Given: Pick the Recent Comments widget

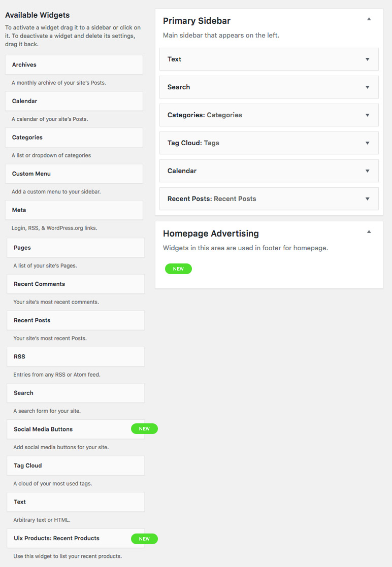Looking at the screenshot, I should pyautogui.click(x=75, y=284).
